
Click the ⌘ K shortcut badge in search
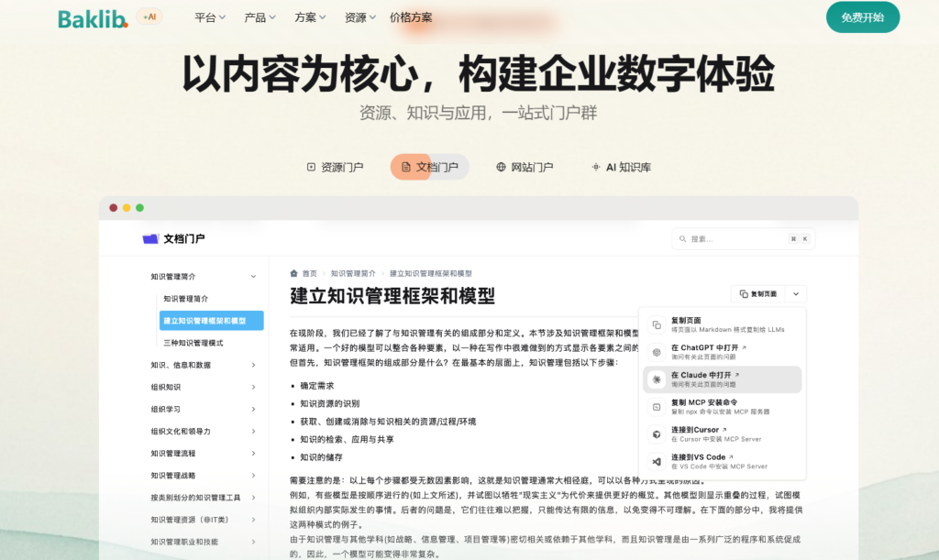point(800,238)
